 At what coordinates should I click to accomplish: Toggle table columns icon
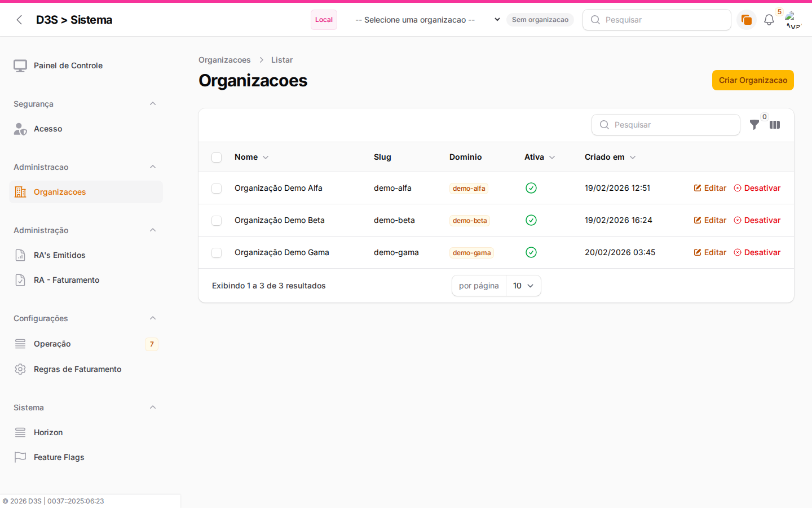(775, 125)
